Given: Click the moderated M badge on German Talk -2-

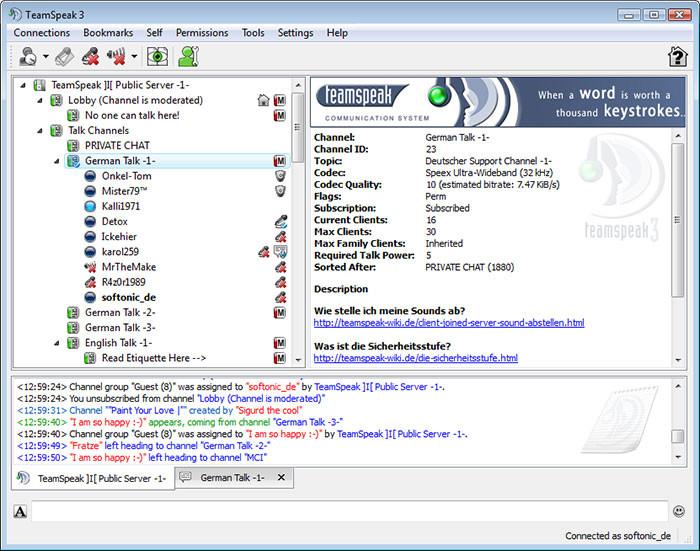Looking at the screenshot, I should (279, 313).
